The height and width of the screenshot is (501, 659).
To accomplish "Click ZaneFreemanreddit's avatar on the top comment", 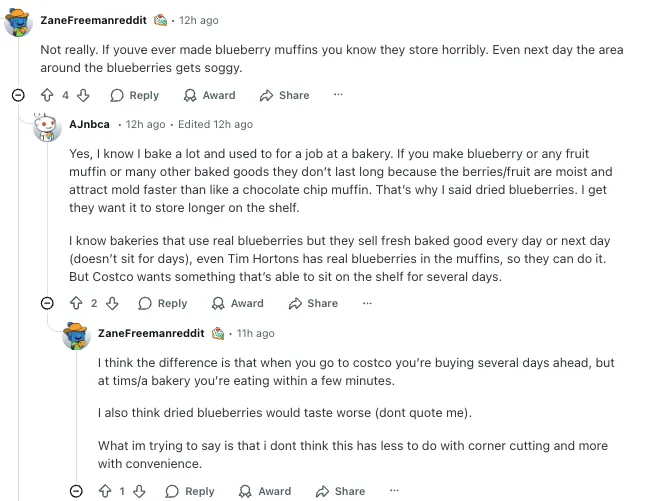I will pyautogui.click(x=18, y=20).
